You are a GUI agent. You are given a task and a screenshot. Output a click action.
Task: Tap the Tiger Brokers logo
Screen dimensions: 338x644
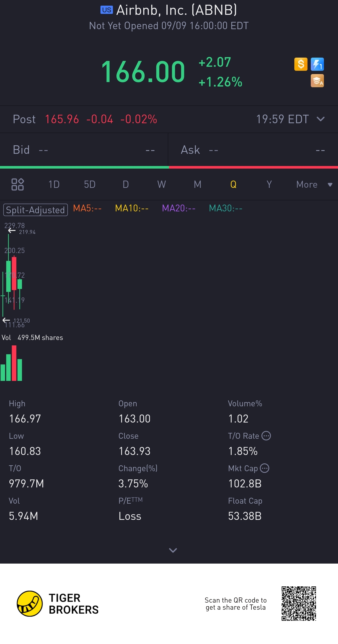point(58,604)
